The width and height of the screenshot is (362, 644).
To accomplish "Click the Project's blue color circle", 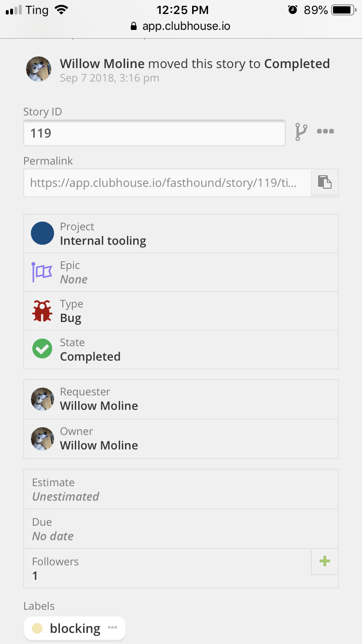I will [x=42, y=233].
